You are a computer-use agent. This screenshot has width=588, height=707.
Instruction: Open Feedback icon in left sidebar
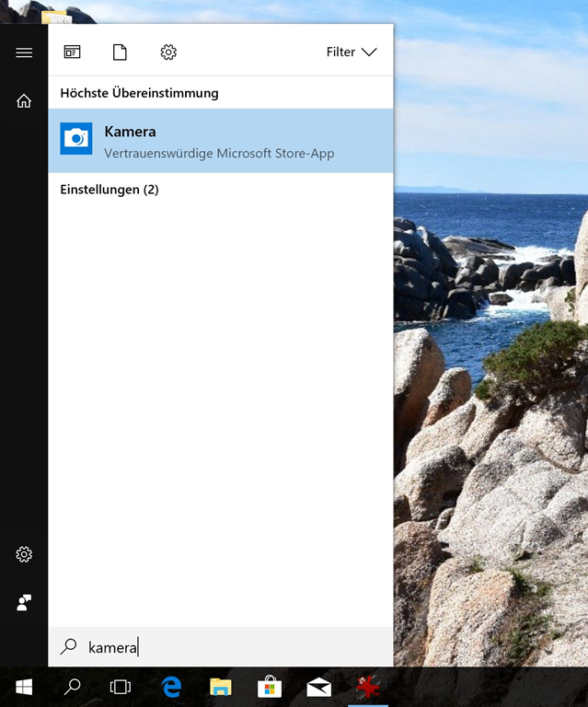tap(24, 602)
